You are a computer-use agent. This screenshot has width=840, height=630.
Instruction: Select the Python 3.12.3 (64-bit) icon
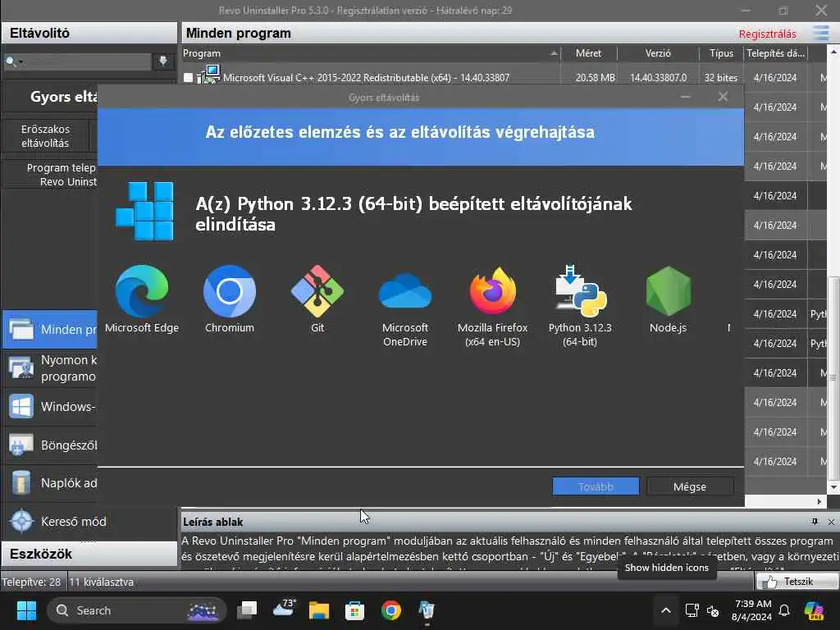(580, 291)
